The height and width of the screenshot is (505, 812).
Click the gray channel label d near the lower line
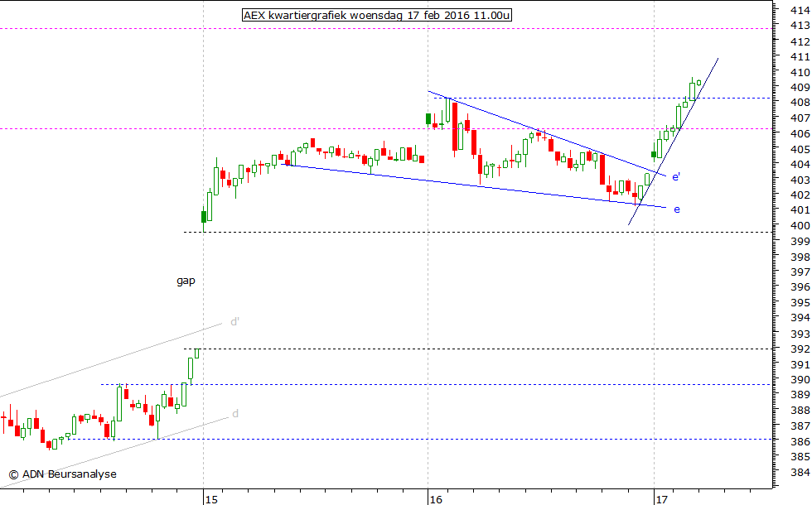click(x=235, y=413)
